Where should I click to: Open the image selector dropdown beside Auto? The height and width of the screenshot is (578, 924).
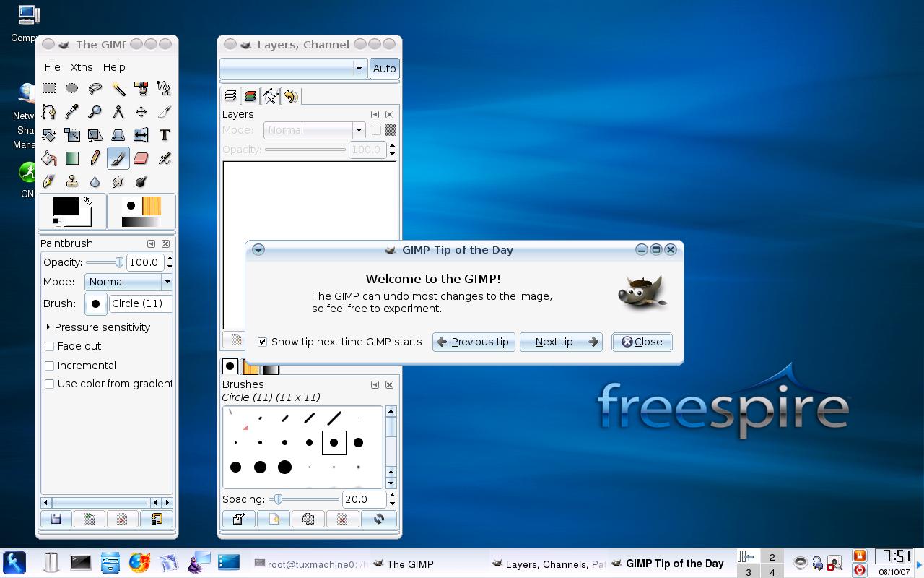[293, 68]
